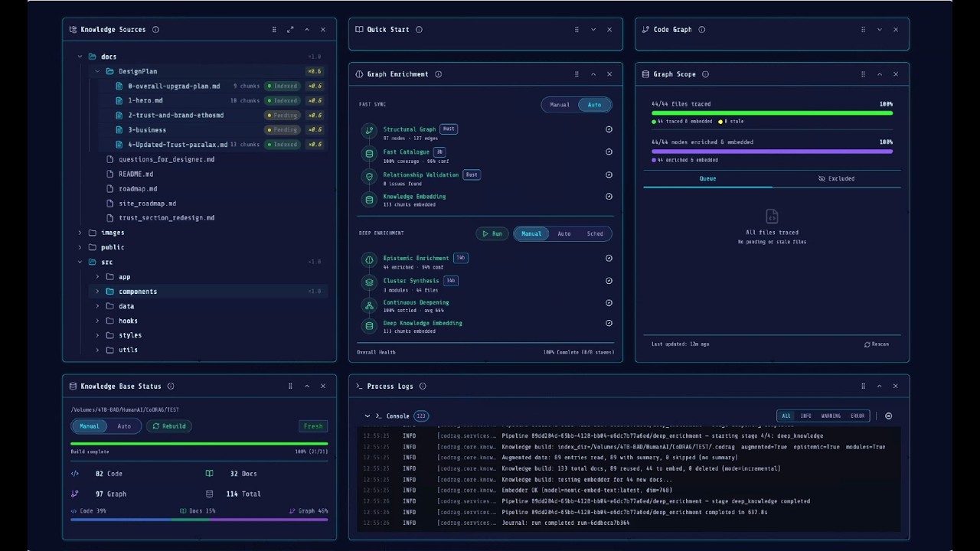Set Knowledge Base build to Manual

pyautogui.click(x=90, y=426)
